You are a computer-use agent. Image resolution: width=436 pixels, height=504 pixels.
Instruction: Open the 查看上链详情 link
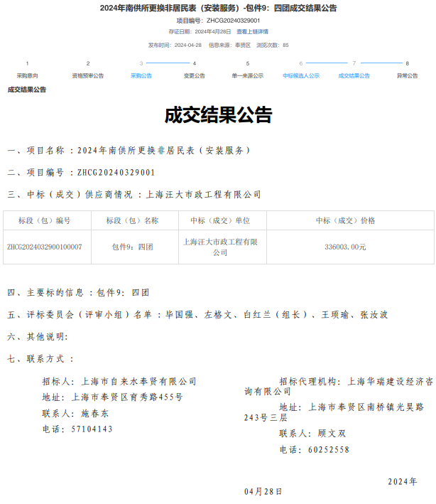pos(252,32)
